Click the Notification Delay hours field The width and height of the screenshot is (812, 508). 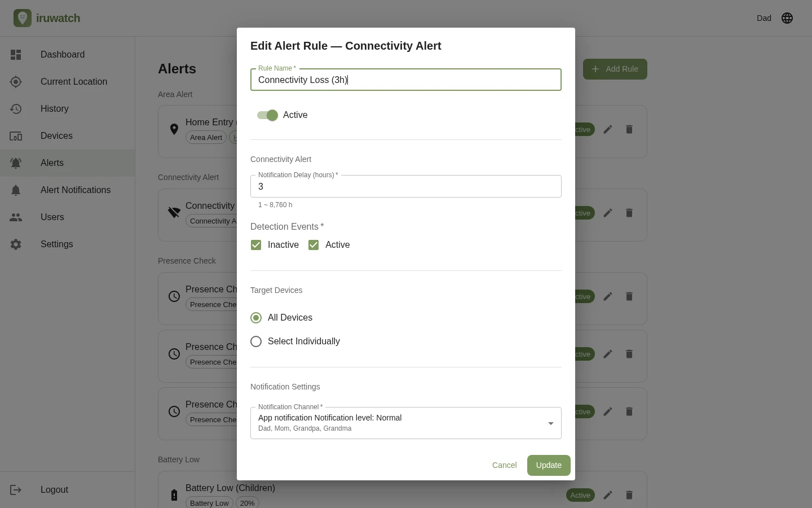(406, 186)
